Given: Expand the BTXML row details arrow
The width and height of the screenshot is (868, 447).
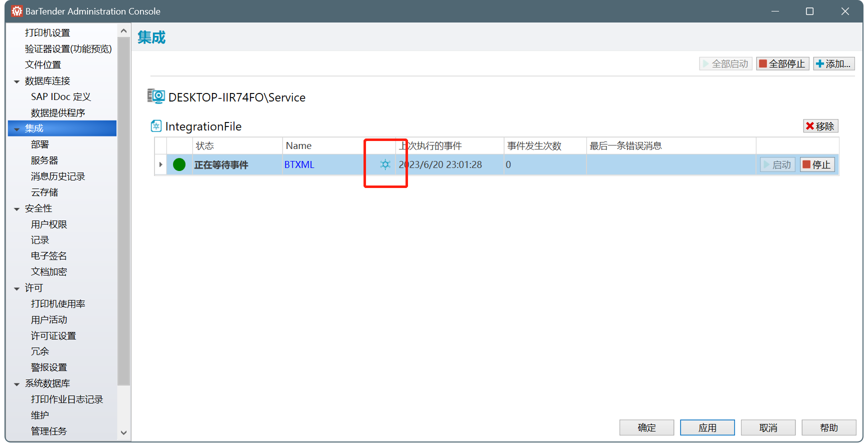Looking at the screenshot, I should (x=160, y=164).
